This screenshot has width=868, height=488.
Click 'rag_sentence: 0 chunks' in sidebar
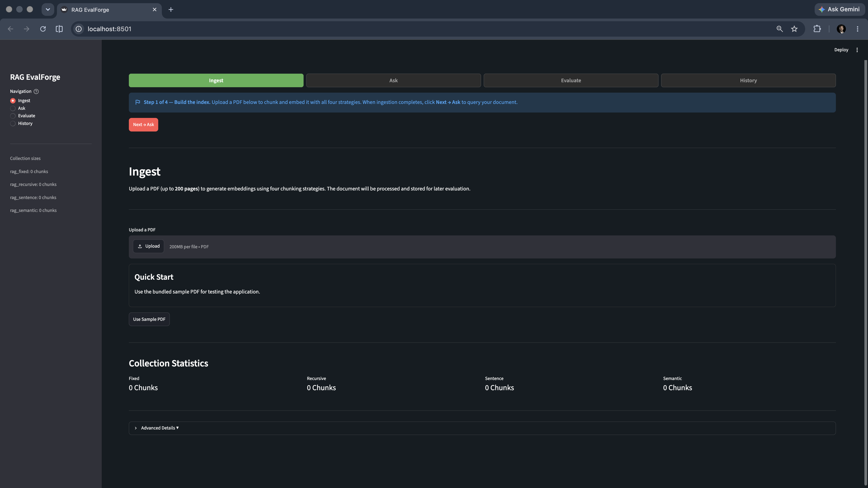click(x=33, y=197)
